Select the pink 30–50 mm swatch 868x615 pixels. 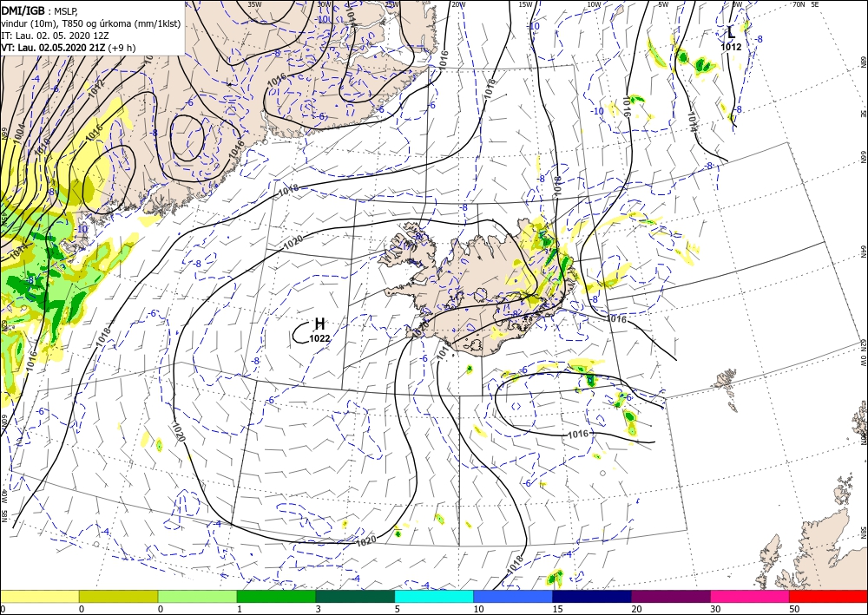[750, 596]
